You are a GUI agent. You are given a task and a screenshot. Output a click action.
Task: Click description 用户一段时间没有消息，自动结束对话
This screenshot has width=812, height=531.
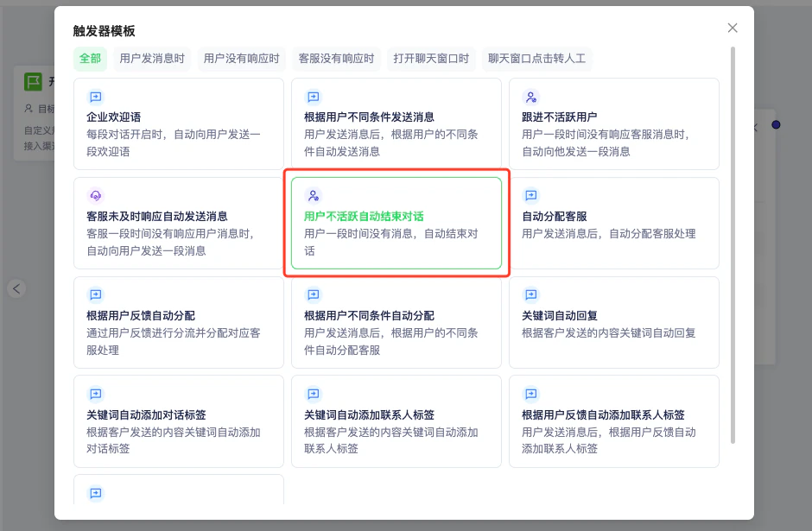pos(391,243)
